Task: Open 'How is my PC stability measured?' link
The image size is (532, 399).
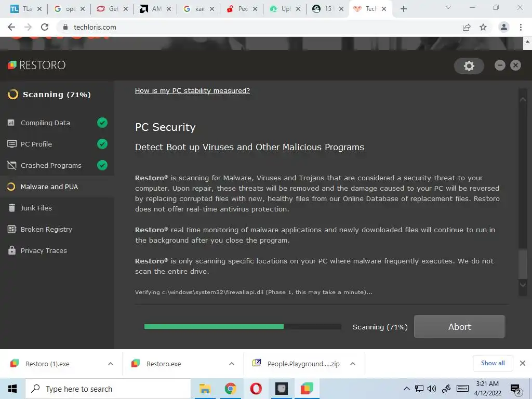Action: (192, 90)
